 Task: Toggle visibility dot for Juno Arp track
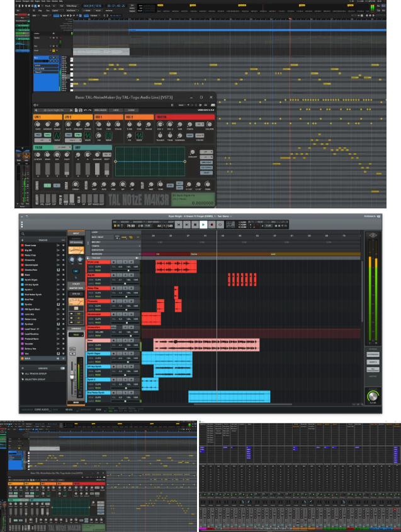click(x=63, y=314)
